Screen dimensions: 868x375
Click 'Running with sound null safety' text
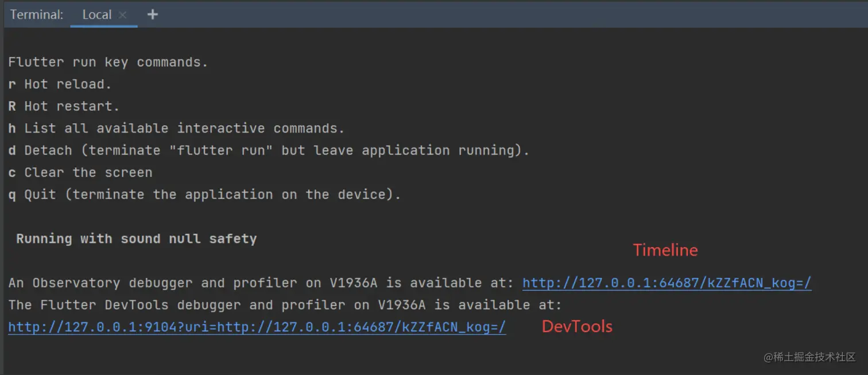point(136,239)
